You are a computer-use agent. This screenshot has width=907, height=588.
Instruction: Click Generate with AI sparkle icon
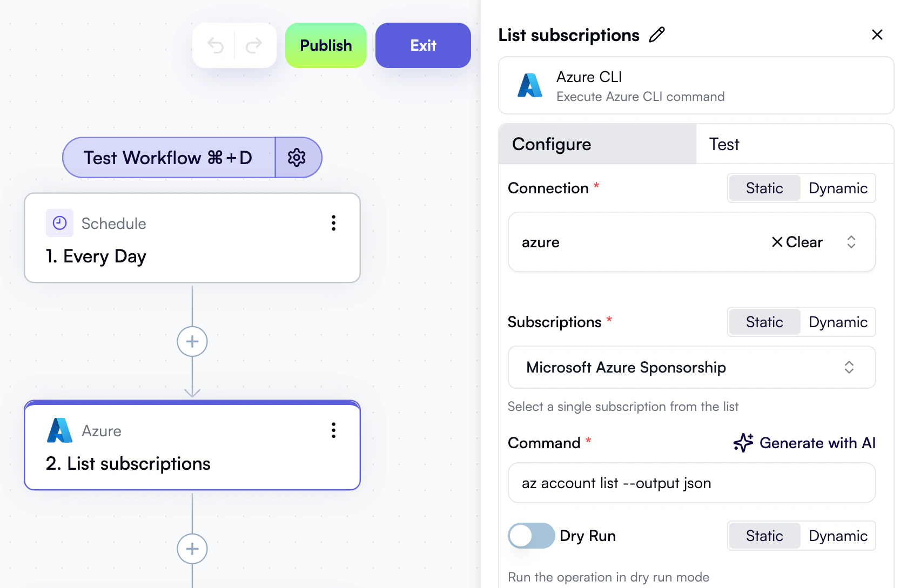pyautogui.click(x=743, y=443)
